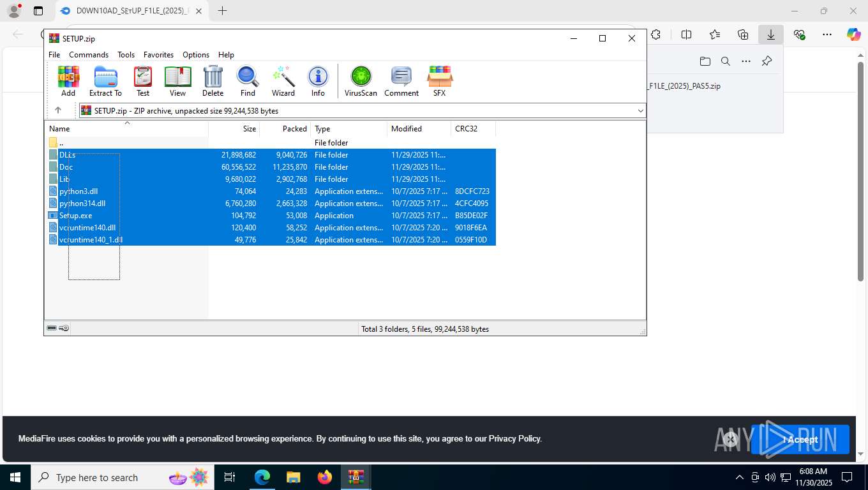Open Edge browser essentials heart icon
The height and width of the screenshot is (490, 868).
tap(799, 34)
